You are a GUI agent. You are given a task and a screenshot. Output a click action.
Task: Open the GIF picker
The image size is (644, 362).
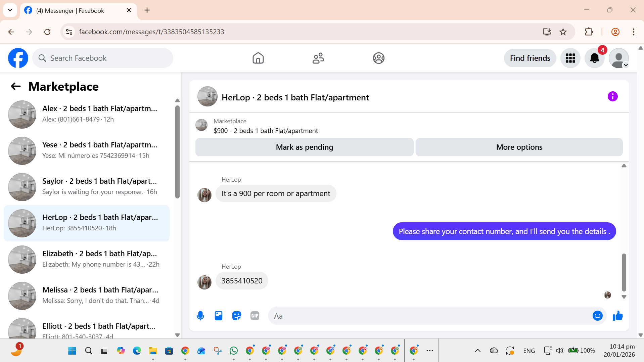click(255, 316)
